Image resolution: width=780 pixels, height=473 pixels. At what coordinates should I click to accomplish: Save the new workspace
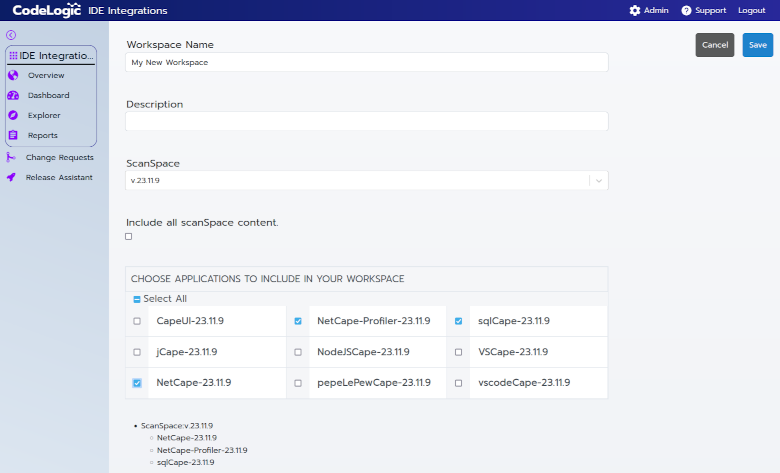(758, 45)
